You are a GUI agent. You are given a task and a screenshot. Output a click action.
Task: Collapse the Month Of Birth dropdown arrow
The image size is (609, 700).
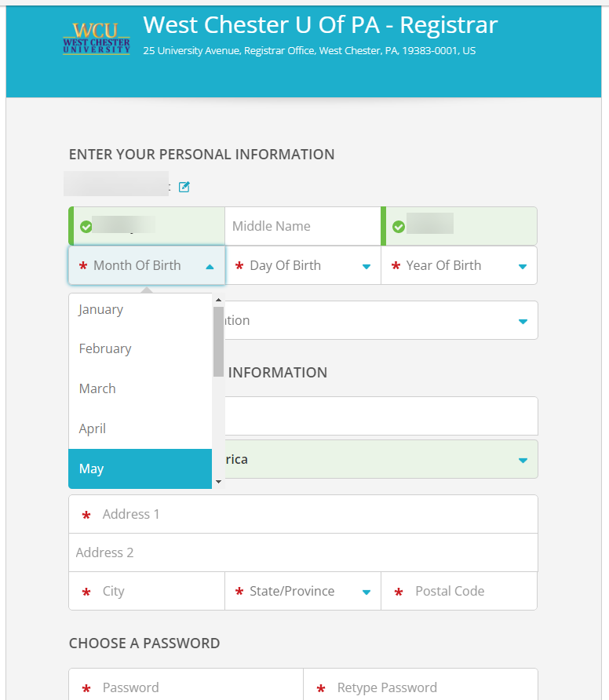point(210,266)
